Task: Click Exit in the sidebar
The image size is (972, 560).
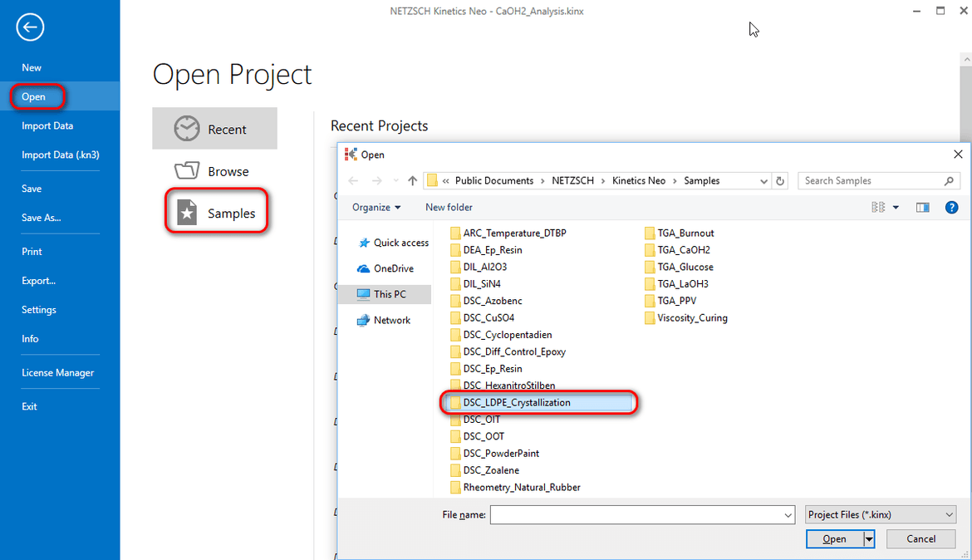Action: click(29, 407)
